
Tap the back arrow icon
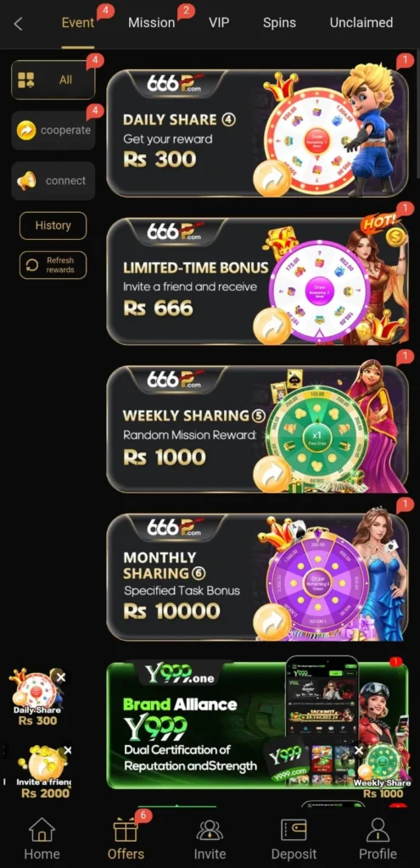coord(19,24)
